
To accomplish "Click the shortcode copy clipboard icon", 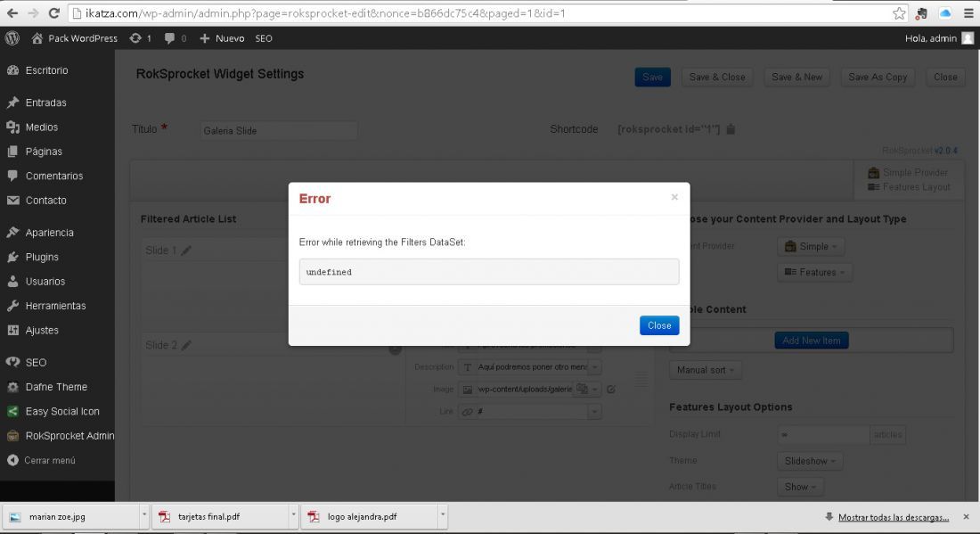I will tap(731, 128).
